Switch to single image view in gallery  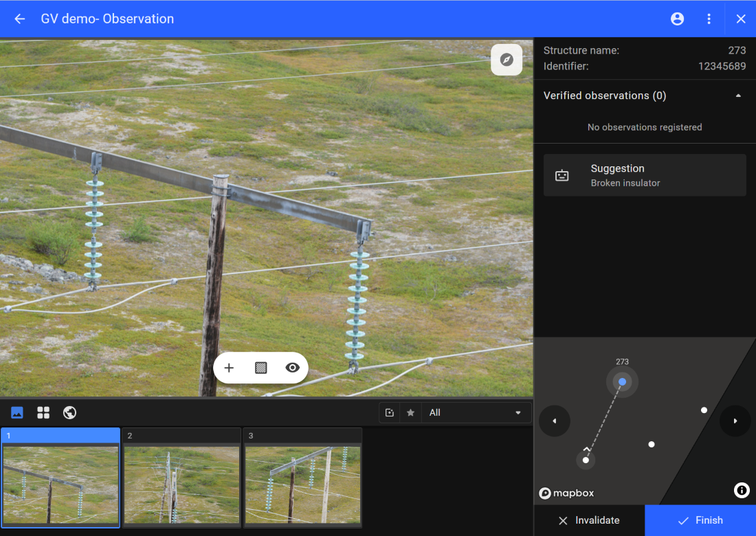coord(16,412)
